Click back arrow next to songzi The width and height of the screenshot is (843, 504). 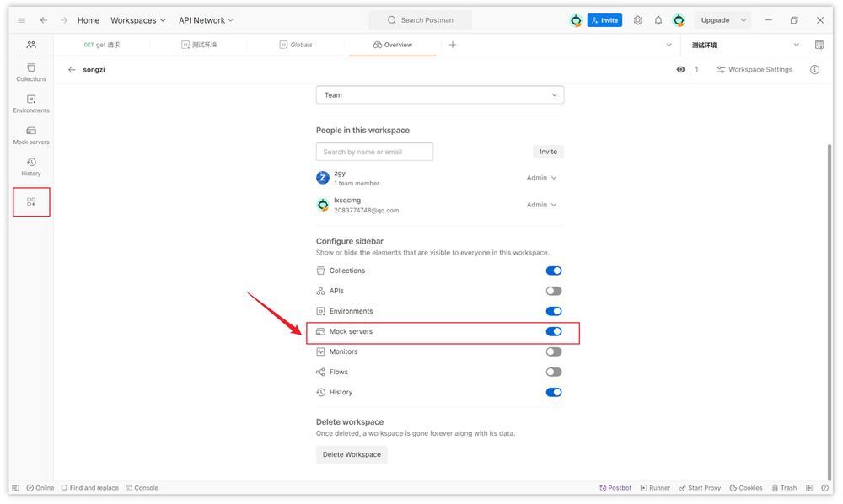72,70
